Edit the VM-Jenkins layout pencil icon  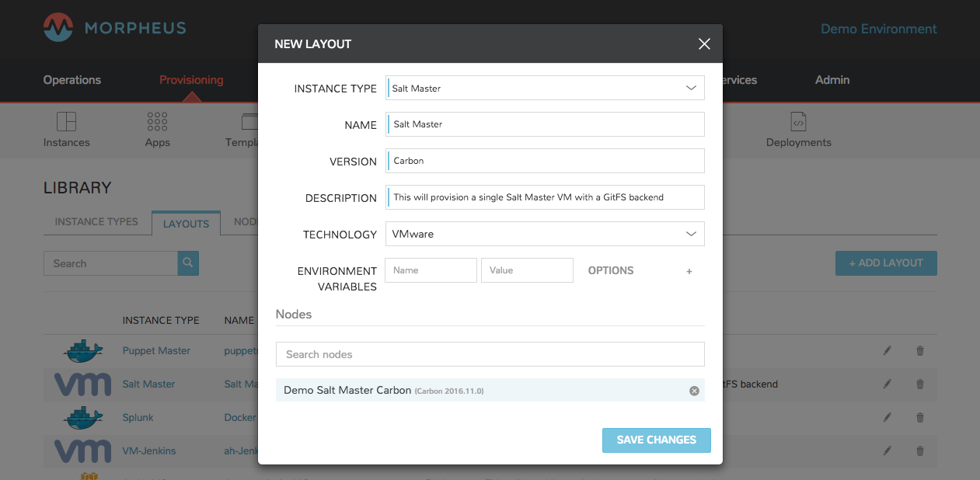[888, 450]
